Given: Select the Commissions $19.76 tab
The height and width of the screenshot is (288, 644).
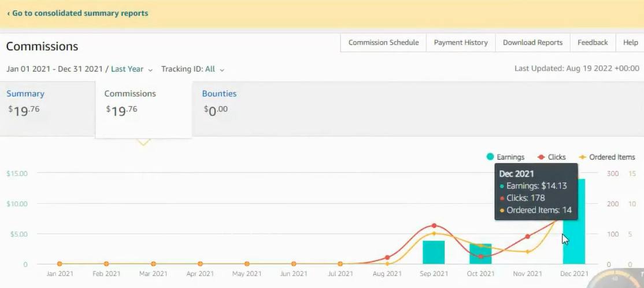Looking at the screenshot, I should tap(143, 110).
